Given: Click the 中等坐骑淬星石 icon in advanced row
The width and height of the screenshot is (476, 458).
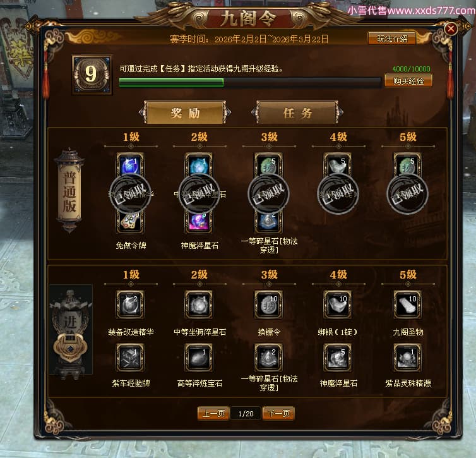Looking at the screenshot, I should pyautogui.click(x=199, y=304).
